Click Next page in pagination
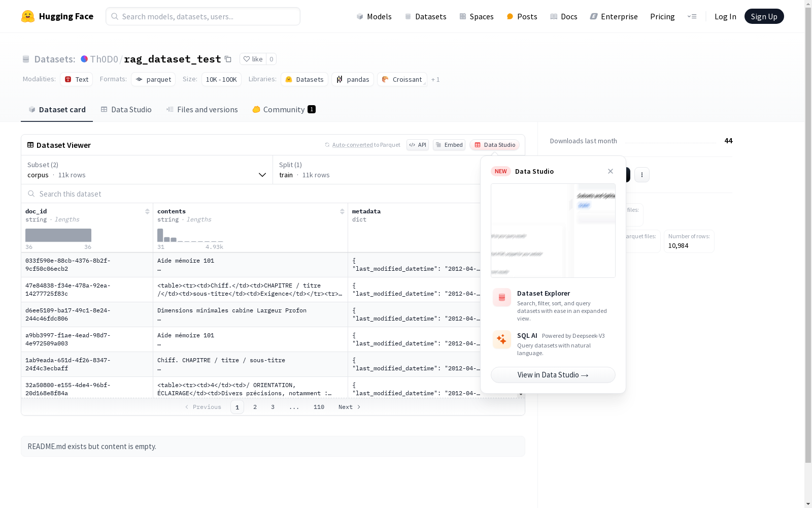Image resolution: width=812 pixels, height=508 pixels. click(x=350, y=407)
